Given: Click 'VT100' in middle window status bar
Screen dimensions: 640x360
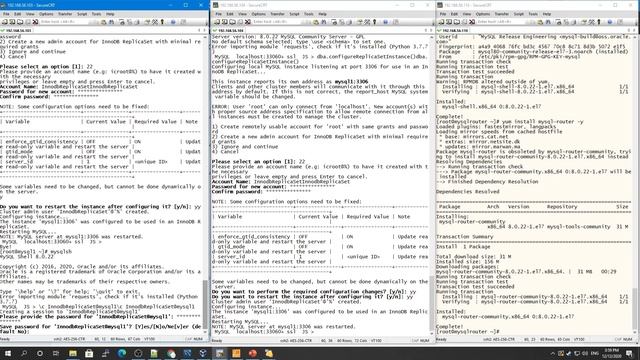Looking at the screenshot, I should coord(376,340).
